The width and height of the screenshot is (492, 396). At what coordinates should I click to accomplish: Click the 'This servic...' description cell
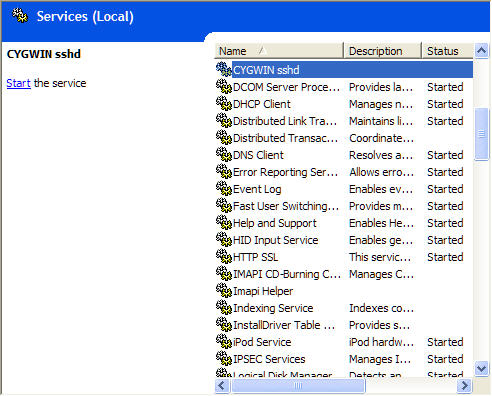pos(380,257)
